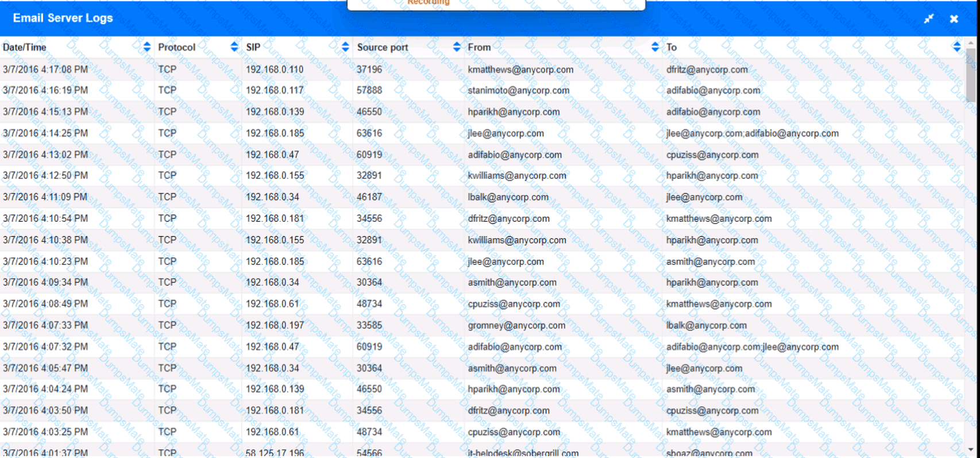Sort by Source port using its arrow icon
This screenshot has height=458, width=980.
click(457, 47)
